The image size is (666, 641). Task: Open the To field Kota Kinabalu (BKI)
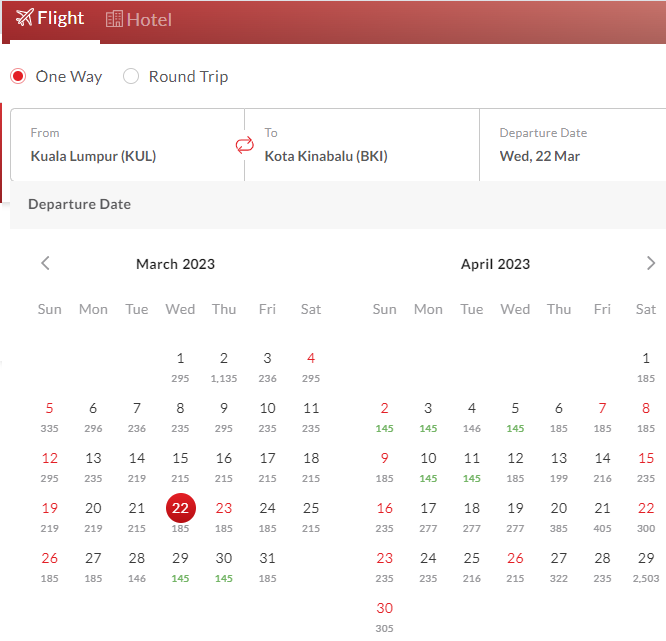coord(362,146)
